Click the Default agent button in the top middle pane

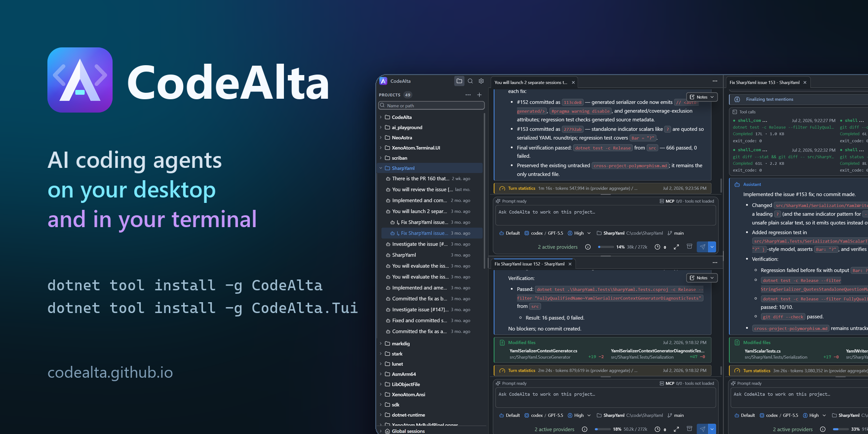(509, 233)
